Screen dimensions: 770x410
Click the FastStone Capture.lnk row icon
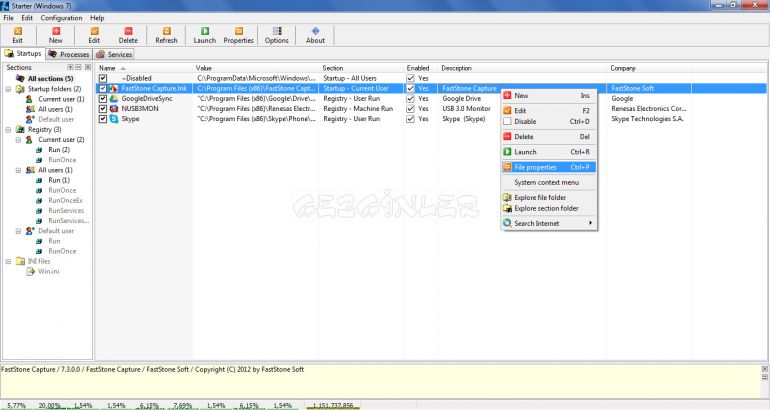click(114, 88)
